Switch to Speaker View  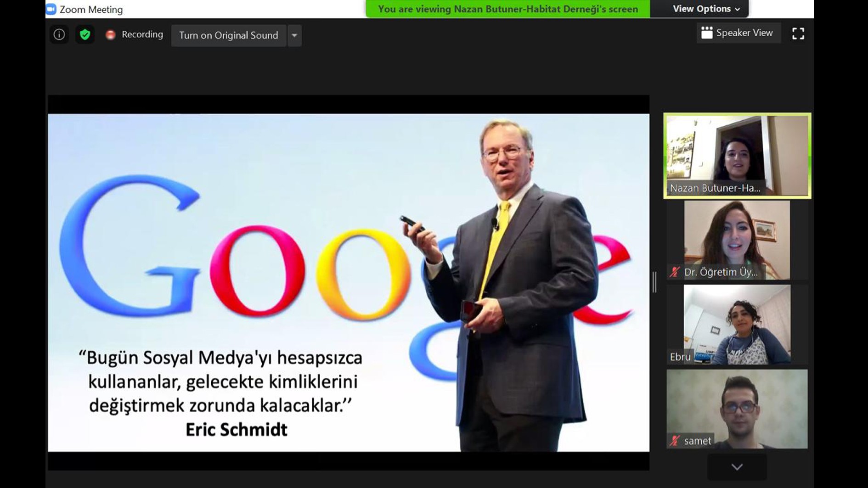738,33
